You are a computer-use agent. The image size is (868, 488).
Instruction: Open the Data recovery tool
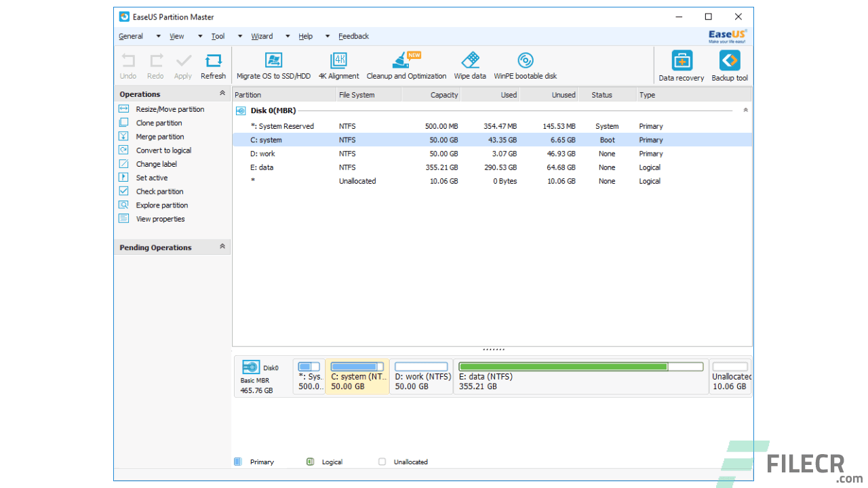tap(681, 64)
